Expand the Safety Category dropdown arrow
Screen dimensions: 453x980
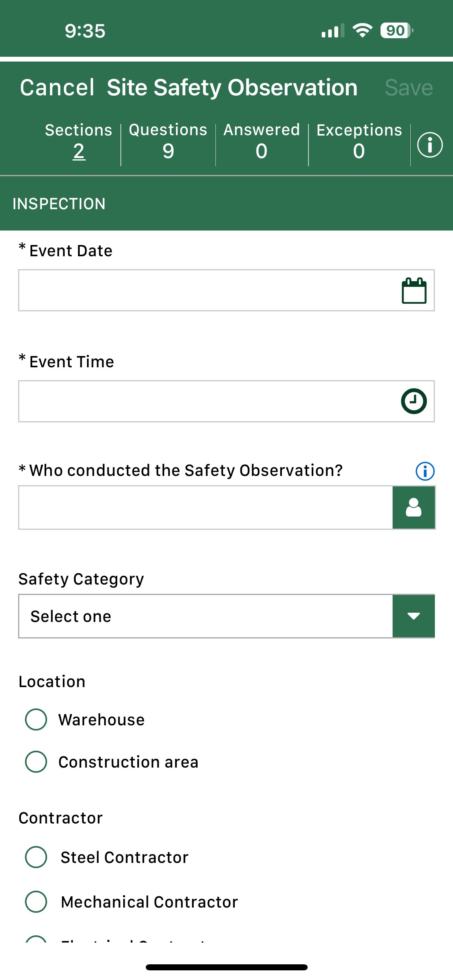pos(414,616)
